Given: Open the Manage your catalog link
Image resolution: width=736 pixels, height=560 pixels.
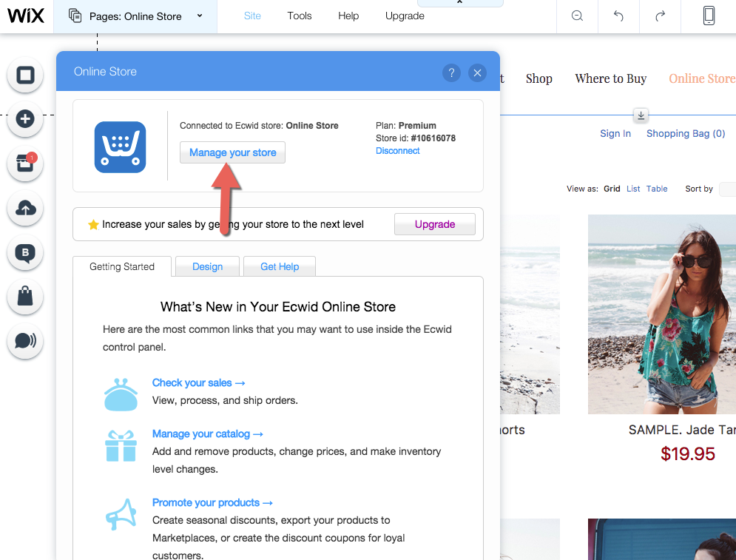Looking at the screenshot, I should coord(207,434).
